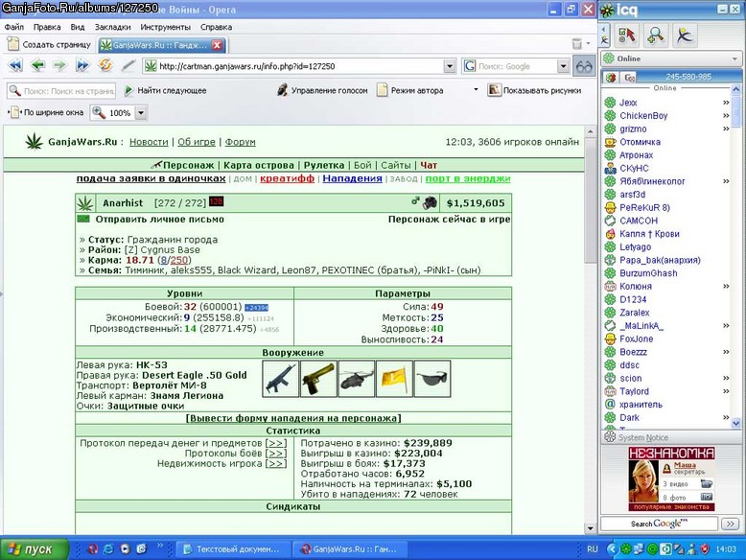Toggle Режим автора author mode

pos(410,90)
